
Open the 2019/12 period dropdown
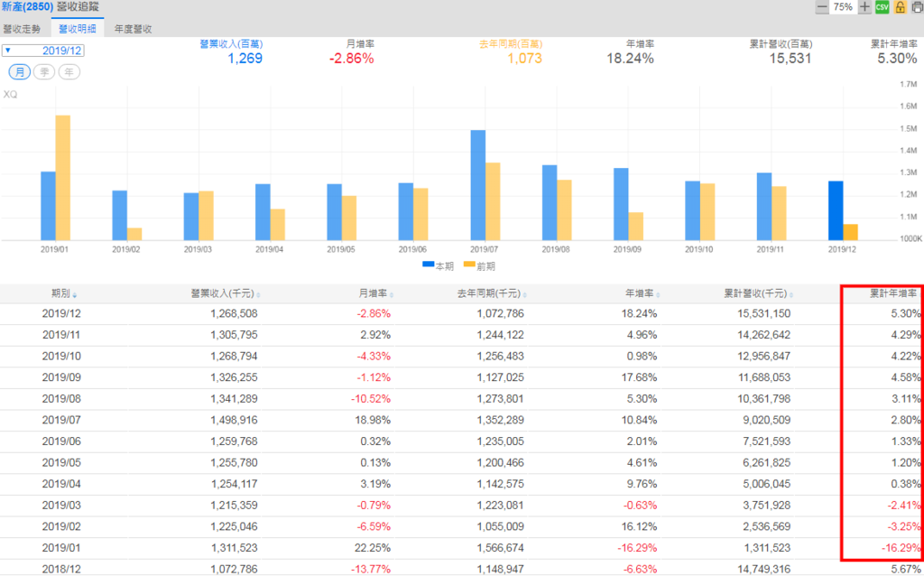pos(43,51)
